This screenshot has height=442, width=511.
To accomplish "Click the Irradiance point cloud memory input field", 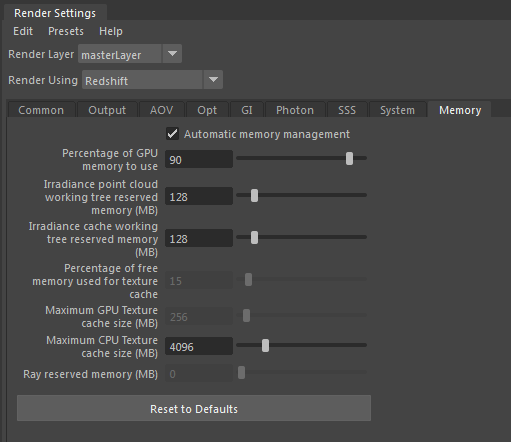I will tap(199, 196).
